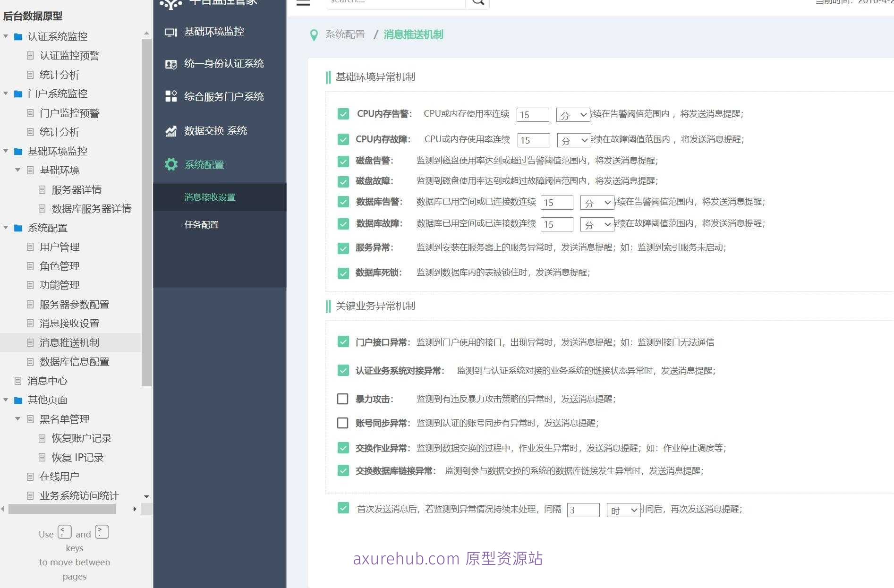Open the 基础环境监控 module icon in sidebar
894x588 pixels.
click(x=171, y=32)
